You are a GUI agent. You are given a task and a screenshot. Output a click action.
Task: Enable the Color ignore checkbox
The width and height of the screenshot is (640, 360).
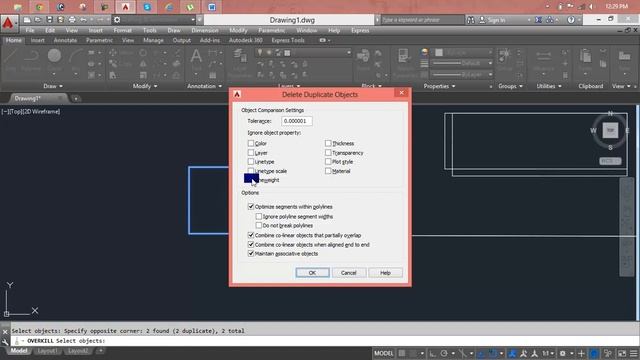point(251,143)
